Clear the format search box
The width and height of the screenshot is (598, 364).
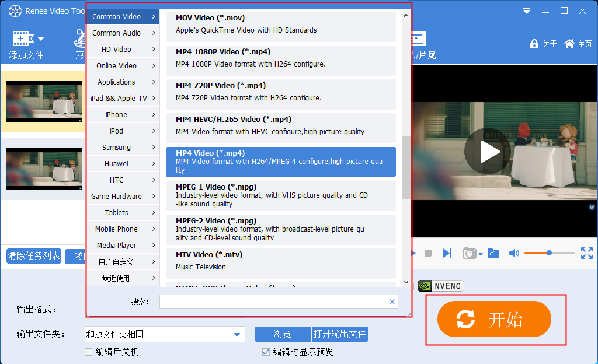[x=392, y=302]
